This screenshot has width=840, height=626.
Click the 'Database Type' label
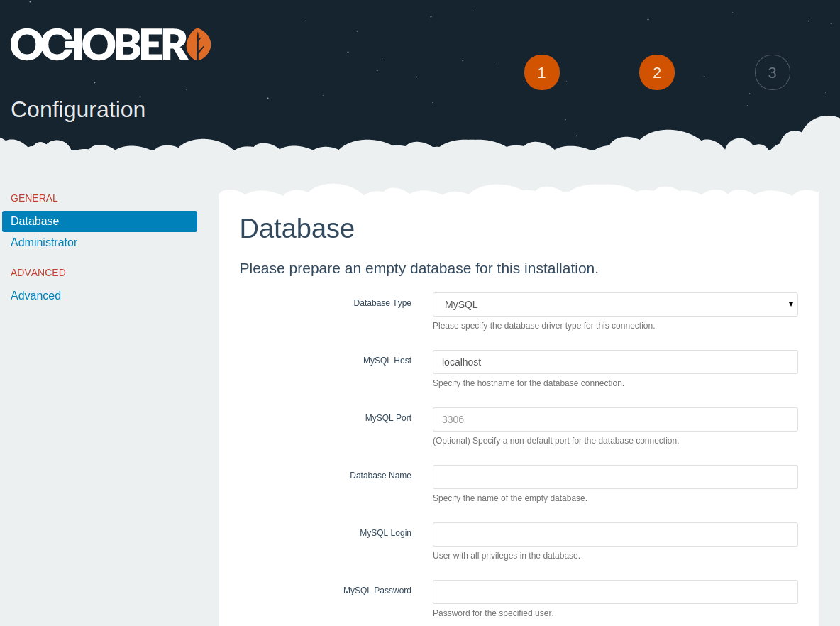382,303
